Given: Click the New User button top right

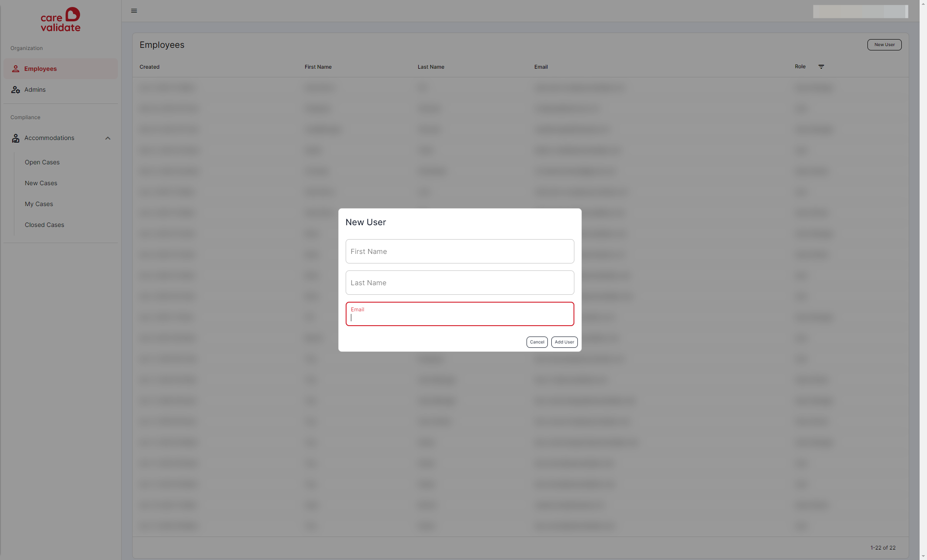Looking at the screenshot, I should click(884, 45).
